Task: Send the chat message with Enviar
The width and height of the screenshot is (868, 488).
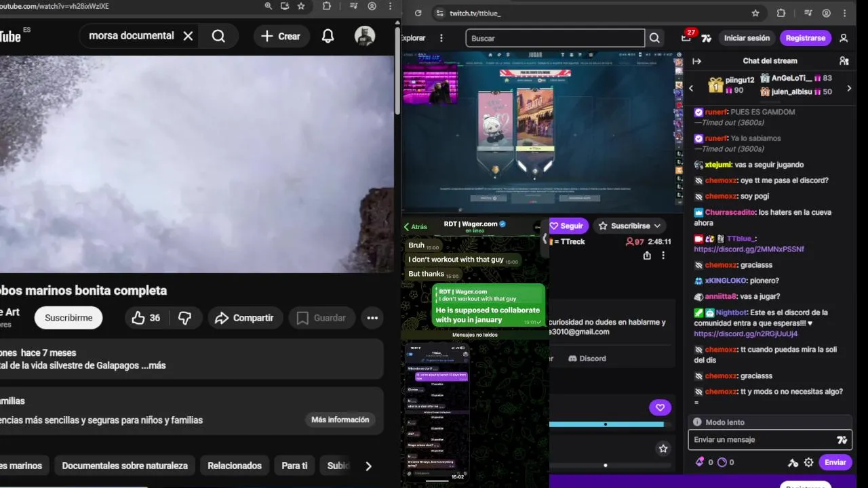Action: (x=835, y=462)
